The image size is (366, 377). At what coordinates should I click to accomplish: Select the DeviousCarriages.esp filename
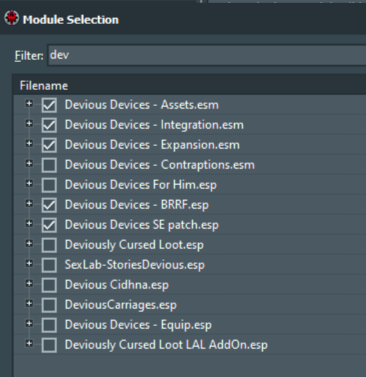point(121,305)
